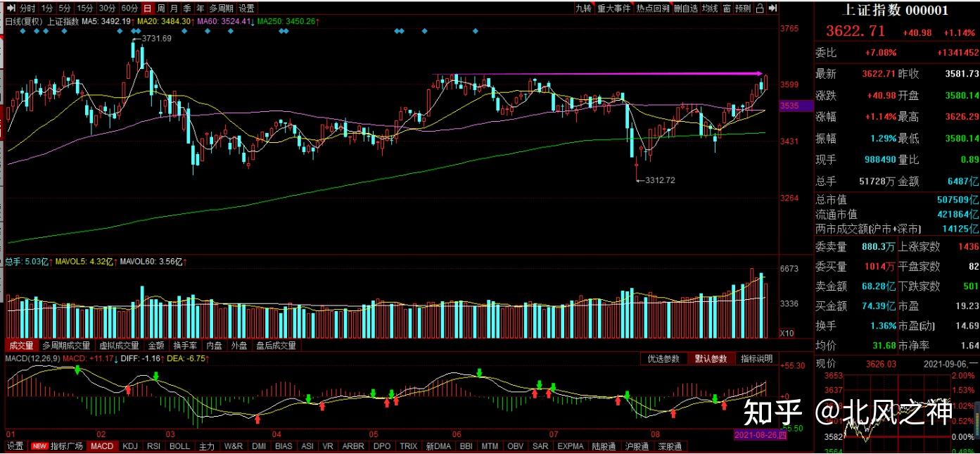The height and width of the screenshot is (454, 980).
Task: Open 热点回溯 dropdown
Action: (652, 8)
